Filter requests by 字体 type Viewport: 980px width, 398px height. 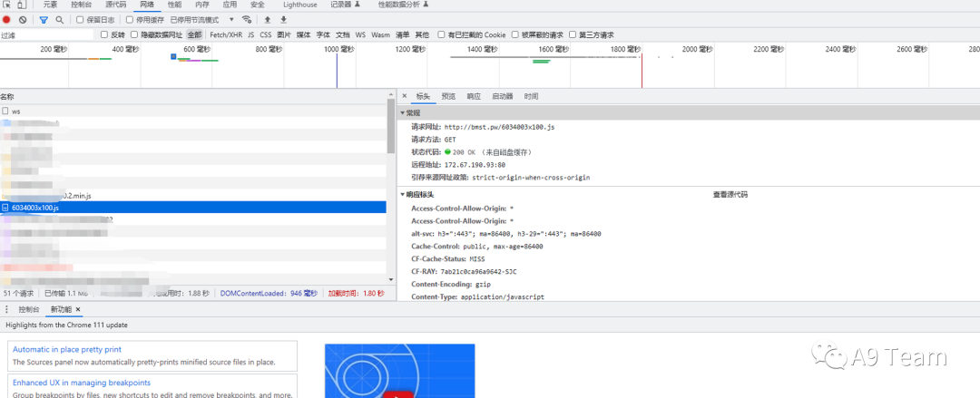pyautogui.click(x=323, y=35)
